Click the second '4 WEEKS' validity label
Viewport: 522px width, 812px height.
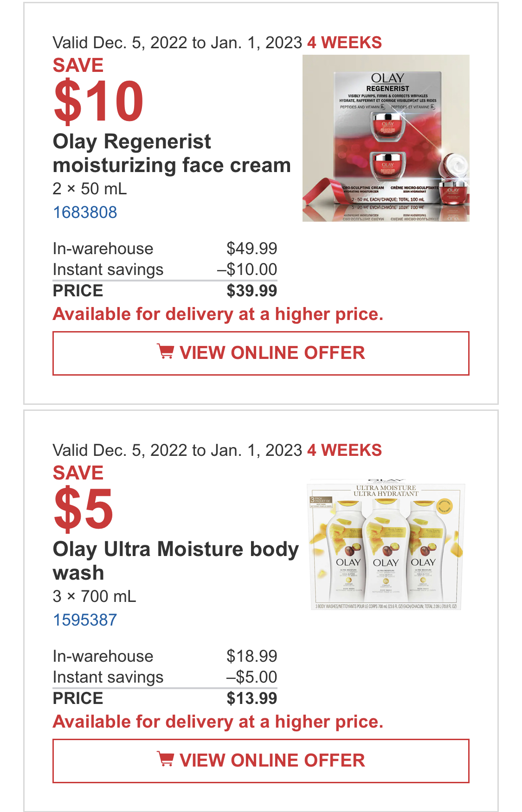(x=344, y=450)
